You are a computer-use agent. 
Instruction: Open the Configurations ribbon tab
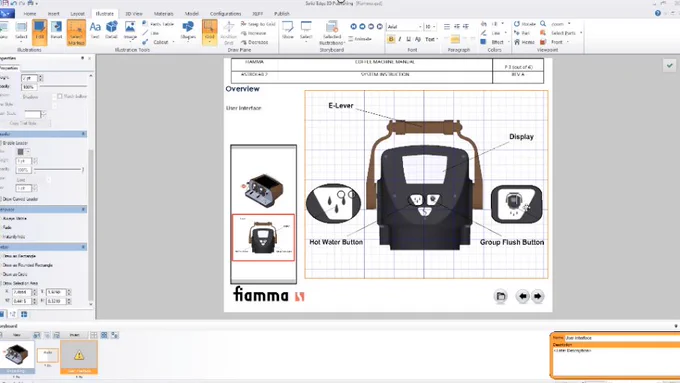[x=226, y=13]
